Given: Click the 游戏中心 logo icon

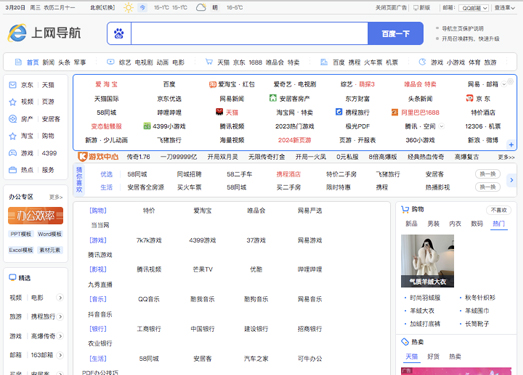Looking at the screenshot, I should coord(82,156).
